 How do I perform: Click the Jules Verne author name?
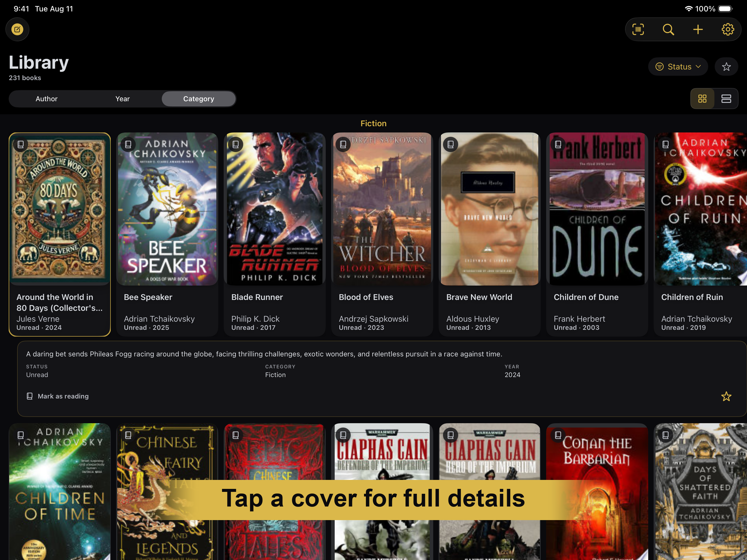38,319
